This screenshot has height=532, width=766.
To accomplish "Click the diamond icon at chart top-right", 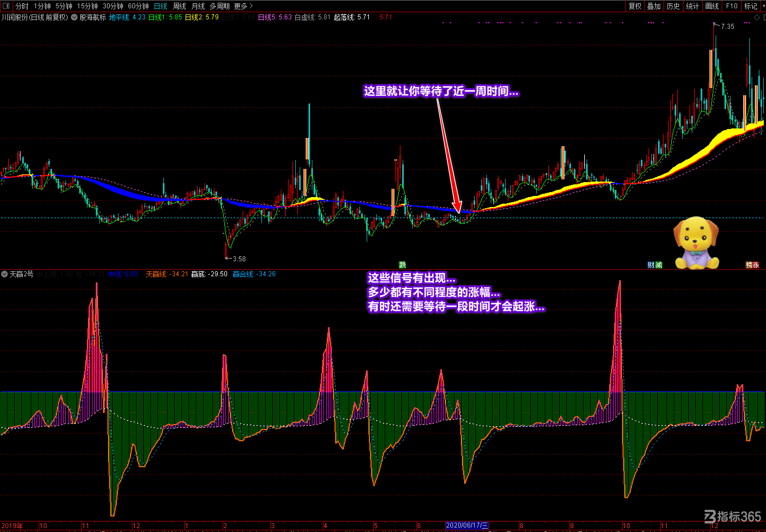I will (x=757, y=18).
